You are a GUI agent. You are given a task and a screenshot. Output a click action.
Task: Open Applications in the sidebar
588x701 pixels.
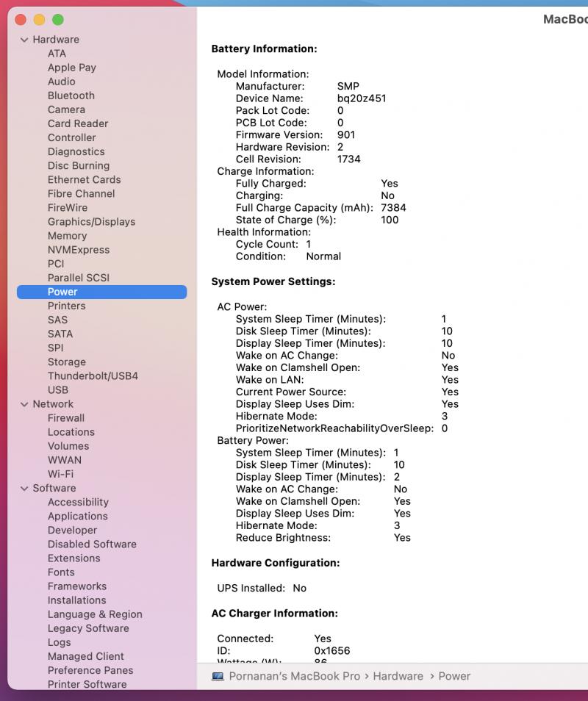click(x=78, y=516)
